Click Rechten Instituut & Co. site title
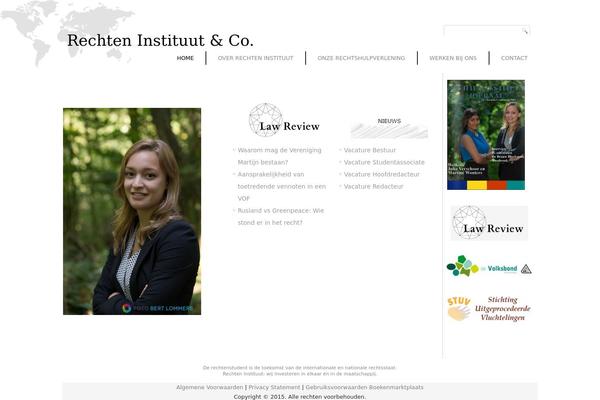Image resolution: width=600 pixels, height=400 pixels. pyautogui.click(x=160, y=41)
